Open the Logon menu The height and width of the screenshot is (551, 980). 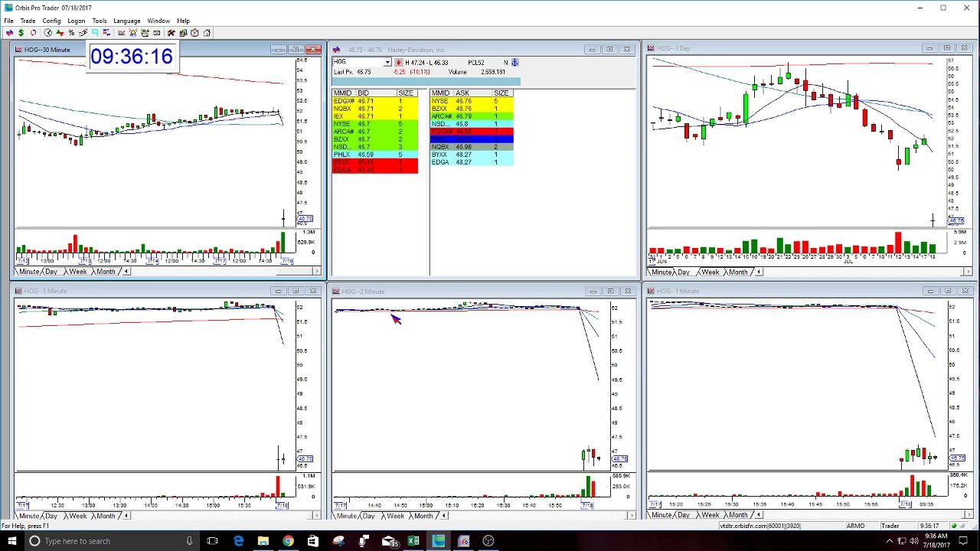(x=76, y=21)
